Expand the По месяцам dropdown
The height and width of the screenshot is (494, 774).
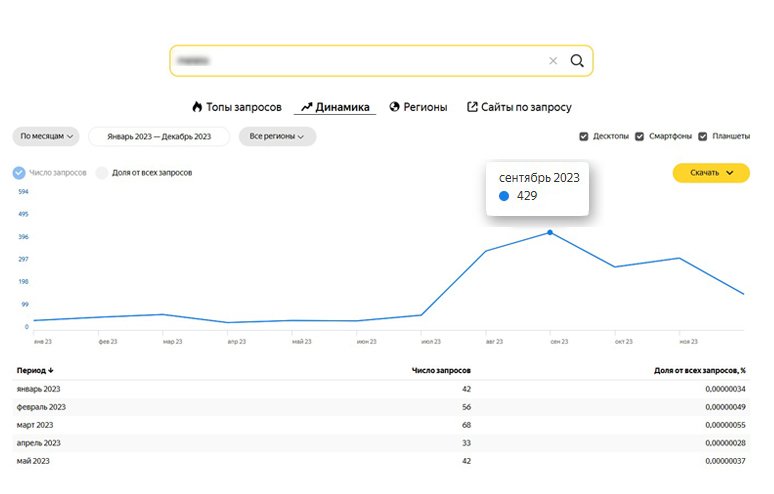click(47, 136)
